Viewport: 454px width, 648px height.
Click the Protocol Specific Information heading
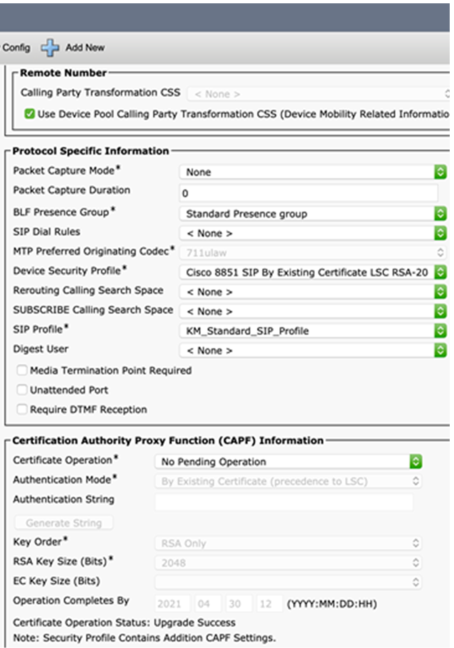click(x=90, y=151)
